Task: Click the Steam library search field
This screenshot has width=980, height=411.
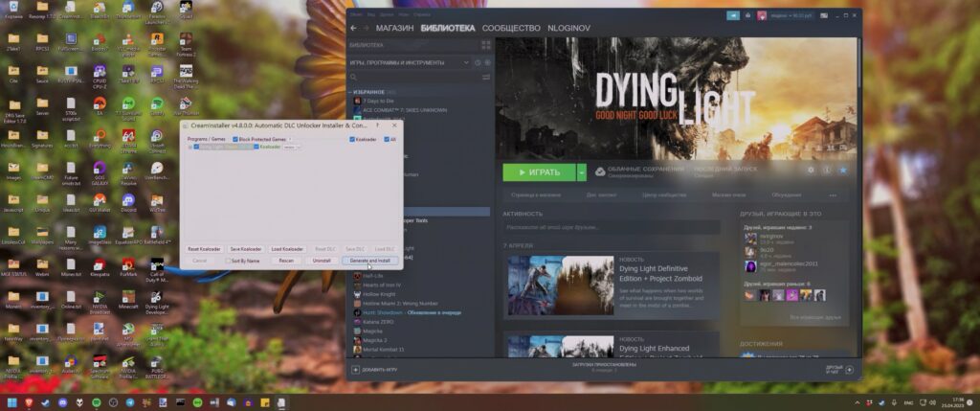Action: pos(414,77)
